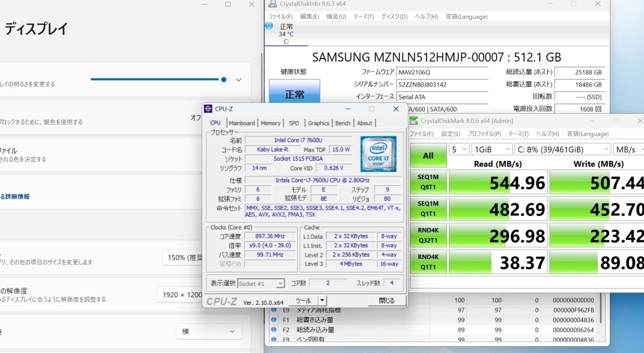Expand the brightness section chevron

coord(239,80)
